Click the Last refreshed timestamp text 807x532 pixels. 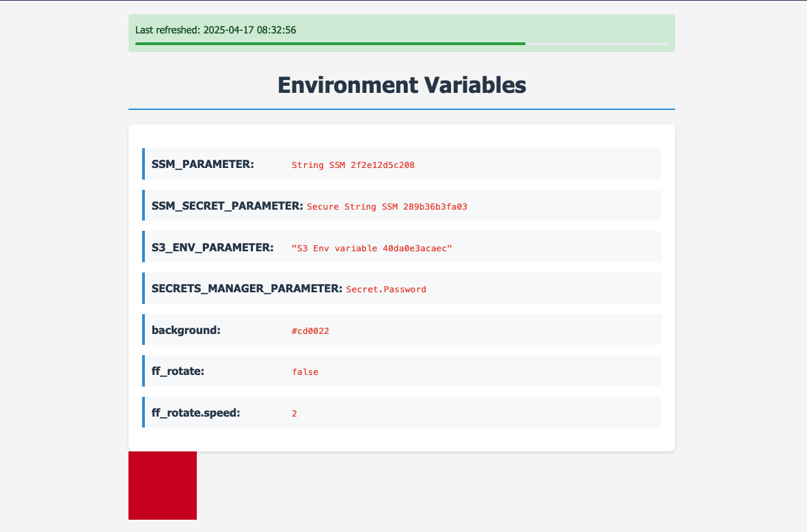pyautogui.click(x=215, y=30)
